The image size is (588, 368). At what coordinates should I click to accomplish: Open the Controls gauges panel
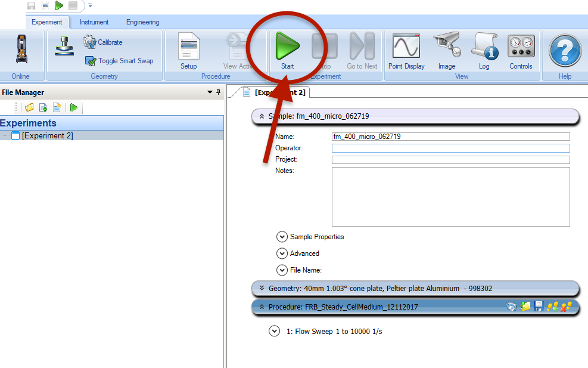(521, 51)
